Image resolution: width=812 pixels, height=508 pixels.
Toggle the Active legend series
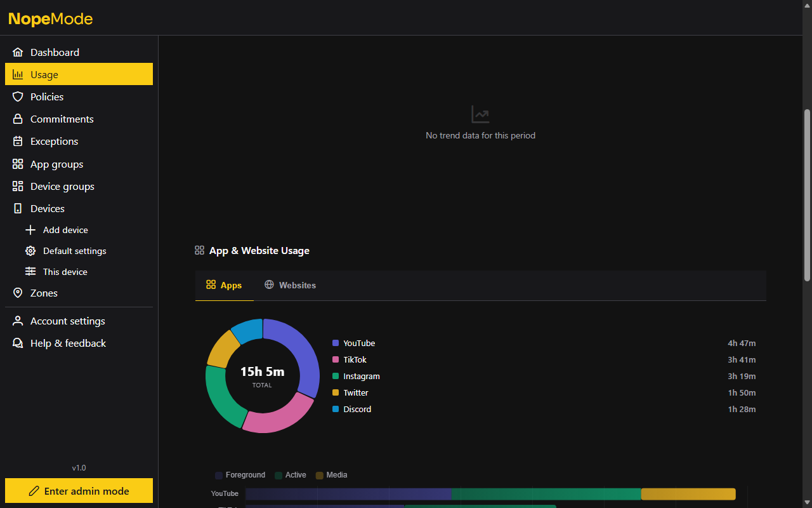pyautogui.click(x=291, y=475)
